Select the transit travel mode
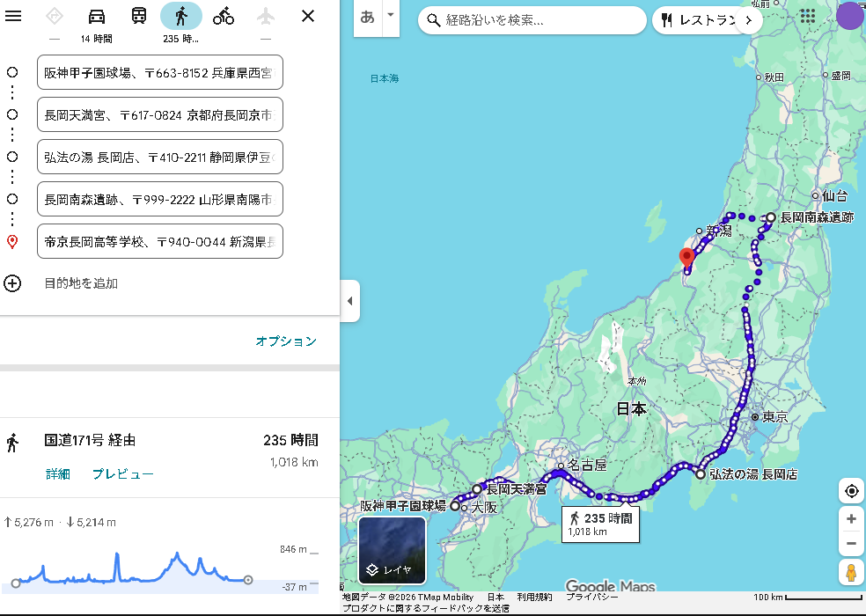 coord(139,16)
